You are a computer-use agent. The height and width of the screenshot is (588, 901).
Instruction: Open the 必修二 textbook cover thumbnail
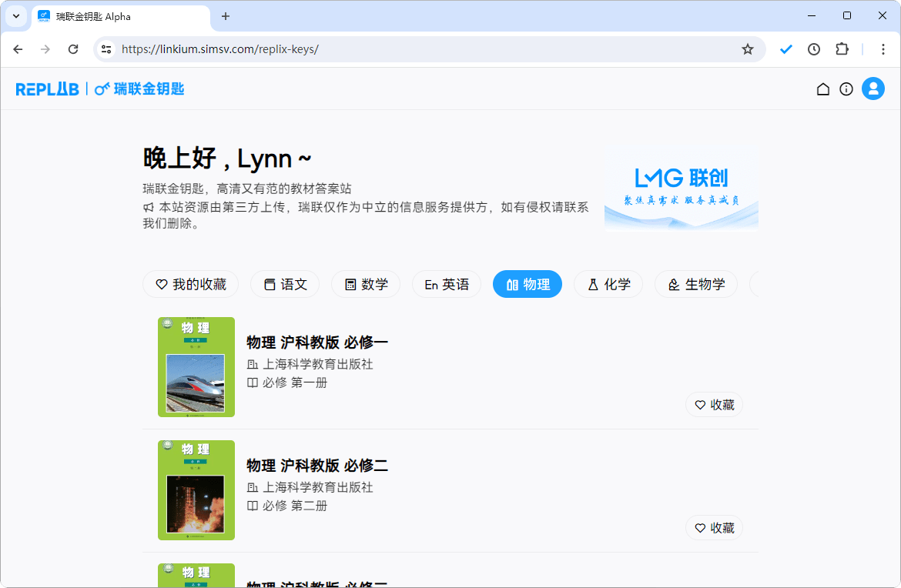[196, 490]
